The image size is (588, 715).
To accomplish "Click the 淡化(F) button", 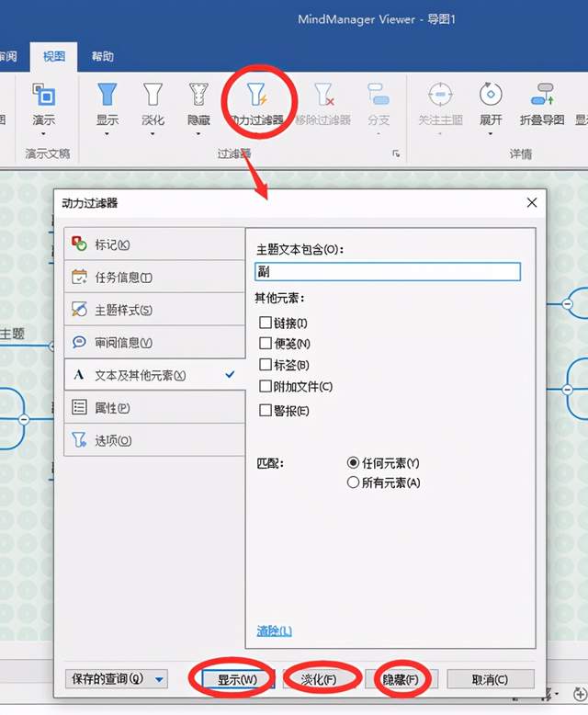I will [x=319, y=679].
